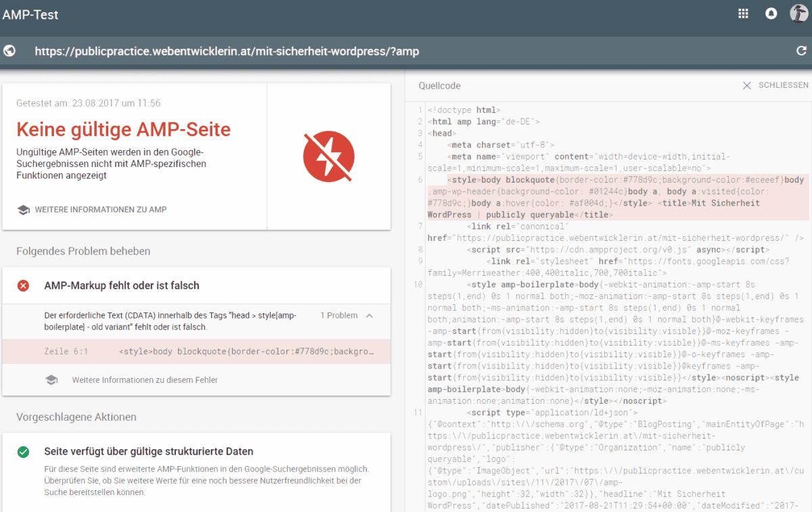Click the Quellcode panel title
This screenshot has height=512, width=812.
pos(440,86)
